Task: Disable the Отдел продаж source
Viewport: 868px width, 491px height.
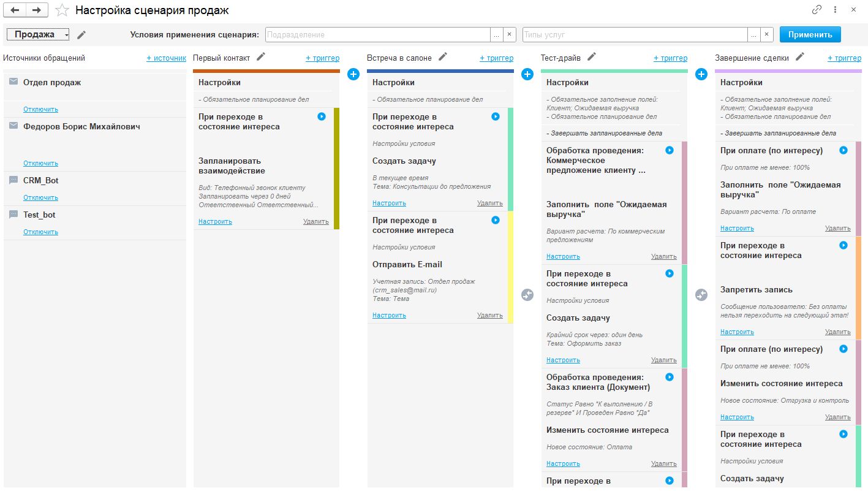Action: [x=40, y=110]
